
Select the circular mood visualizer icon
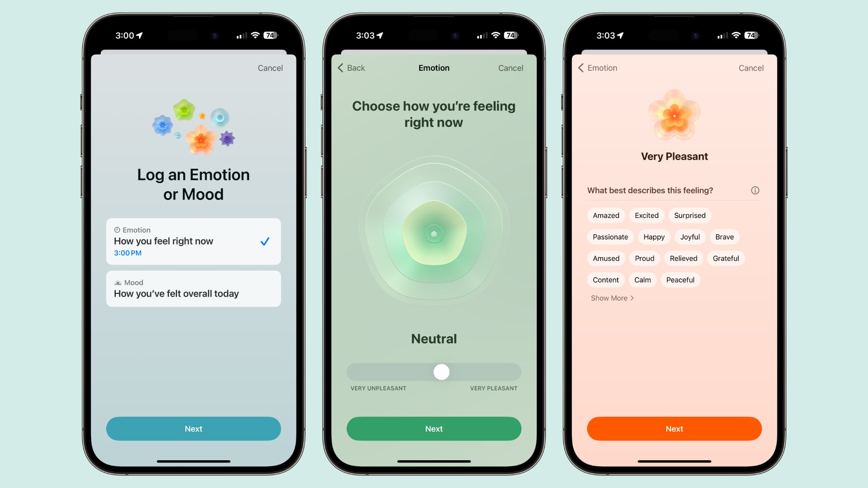click(434, 233)
